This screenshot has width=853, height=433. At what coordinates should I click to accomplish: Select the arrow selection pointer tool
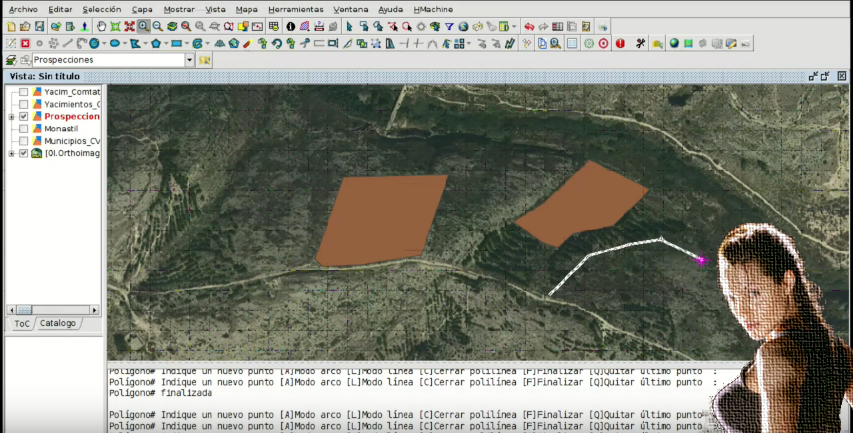pos(349,26)
